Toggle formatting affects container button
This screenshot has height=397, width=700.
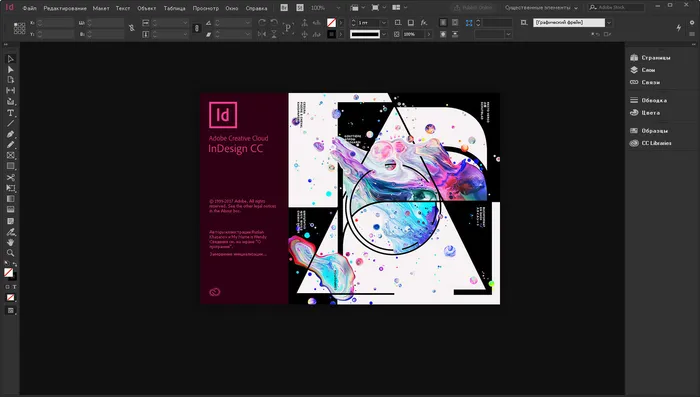pos(7,287)
